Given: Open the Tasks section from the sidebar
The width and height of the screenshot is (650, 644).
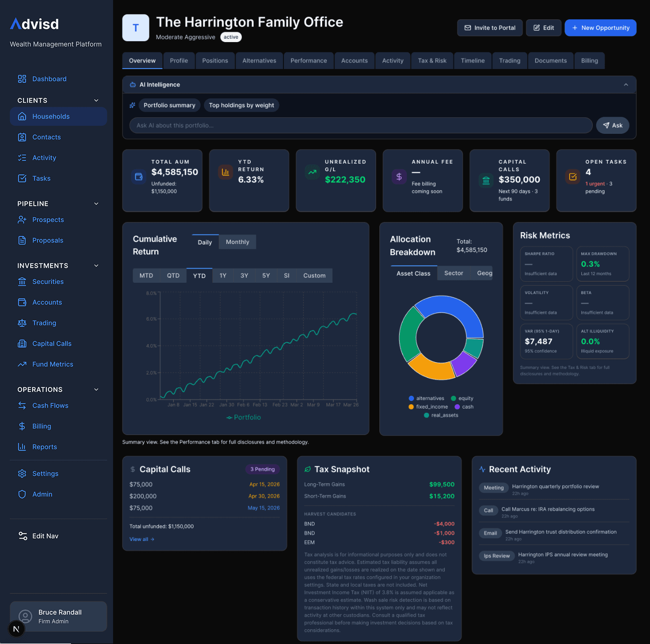Looking at the screenshot, I should [x=41, y=178].
